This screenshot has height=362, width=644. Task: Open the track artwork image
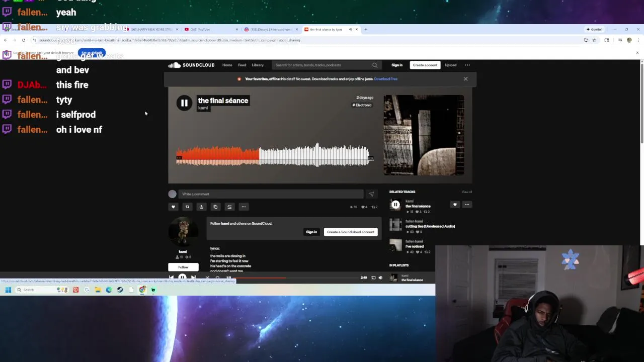click(424, 135)
